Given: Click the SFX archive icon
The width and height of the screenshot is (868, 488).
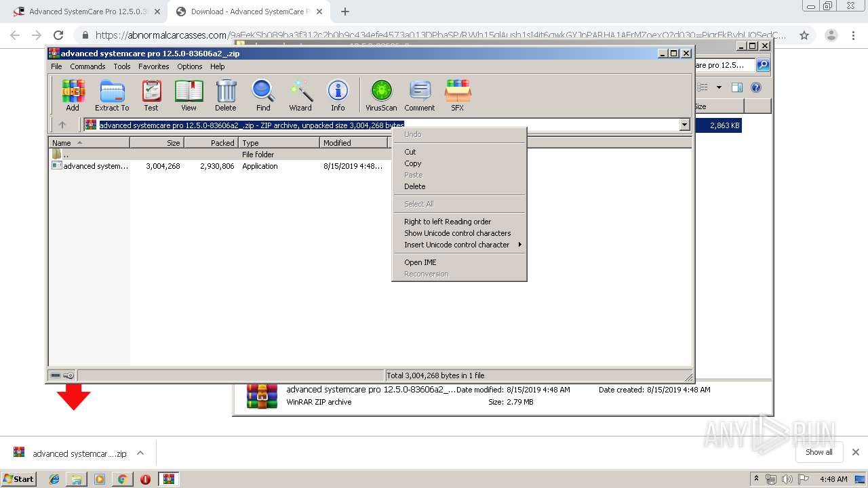Looking at the screenshot, I should (458, 95).
